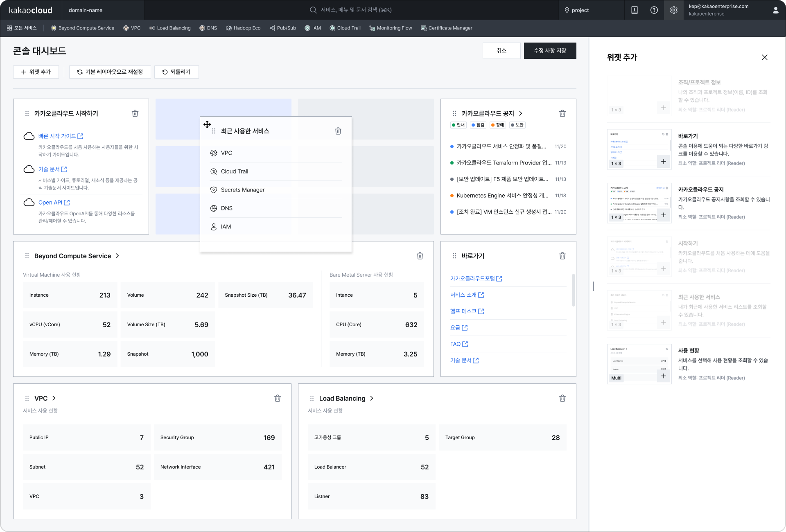Screen dimensions: 786x532
Task: Expand the Beyond Compute Service chevron
Action: click(117, 256)
